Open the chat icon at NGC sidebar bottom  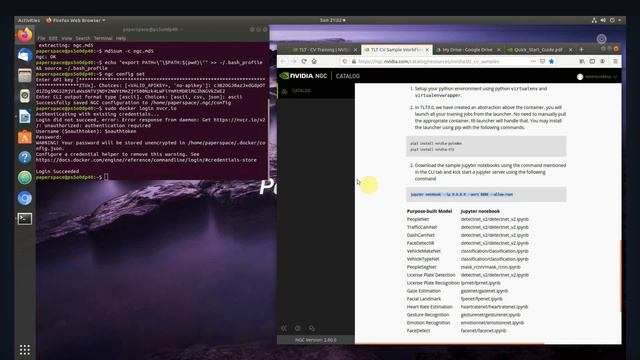[311, 328]
